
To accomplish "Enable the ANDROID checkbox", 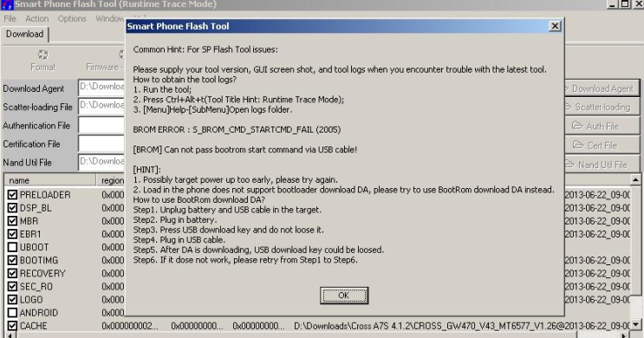I will coord(12,313).
